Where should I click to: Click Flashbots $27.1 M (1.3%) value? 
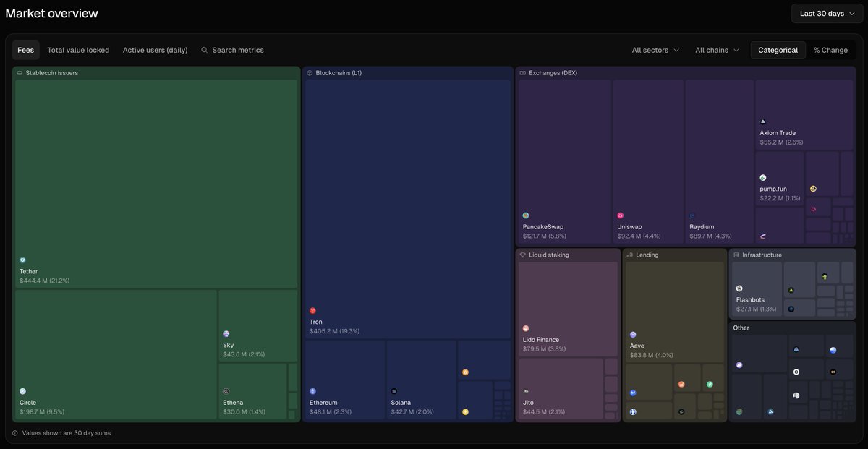[757, 309]
